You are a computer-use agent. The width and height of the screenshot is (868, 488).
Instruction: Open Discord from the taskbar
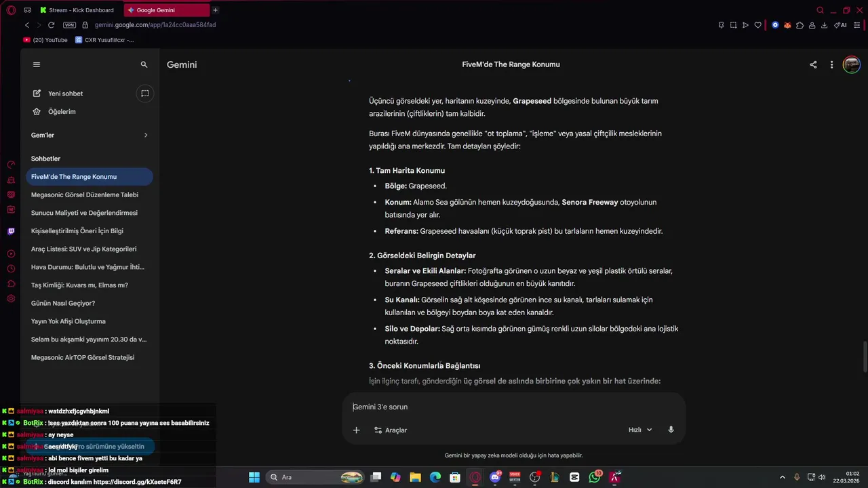(495, 477)
